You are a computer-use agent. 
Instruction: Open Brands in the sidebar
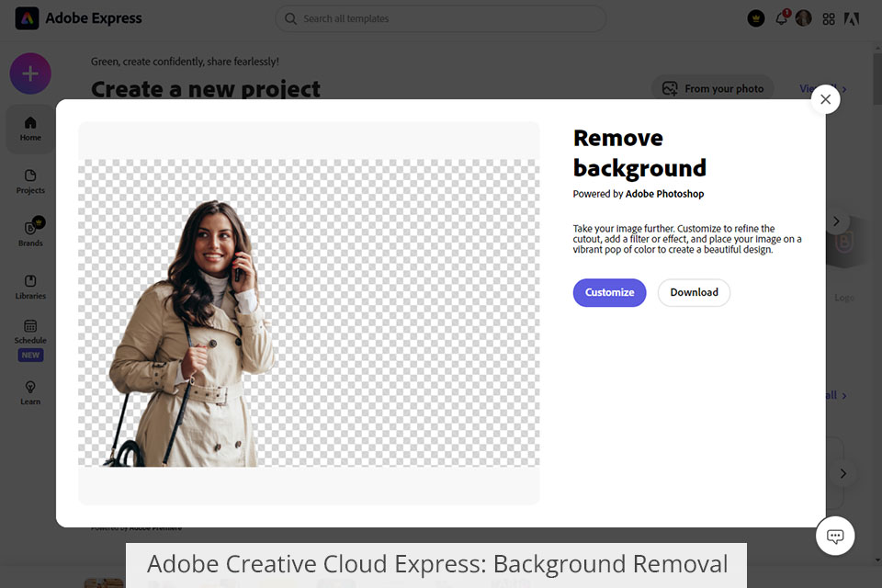coord(30,232)
